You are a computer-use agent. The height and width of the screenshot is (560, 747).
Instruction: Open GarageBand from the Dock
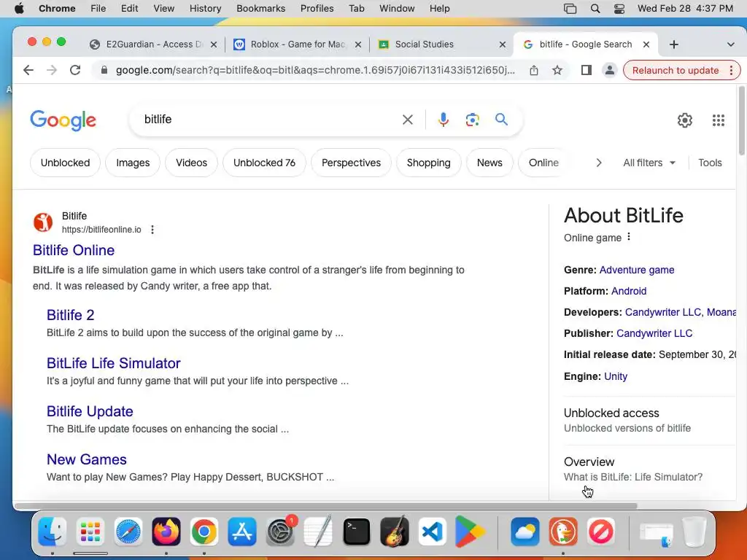click(395, 532)
